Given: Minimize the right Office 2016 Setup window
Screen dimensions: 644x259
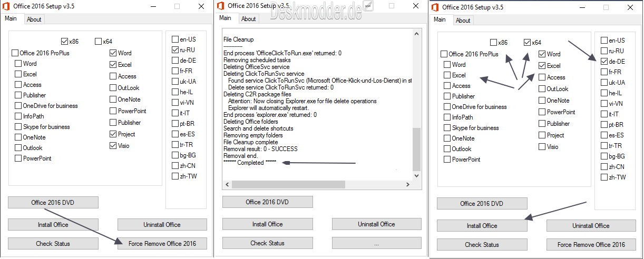Looking at the screenshot, I should (582, 7).
